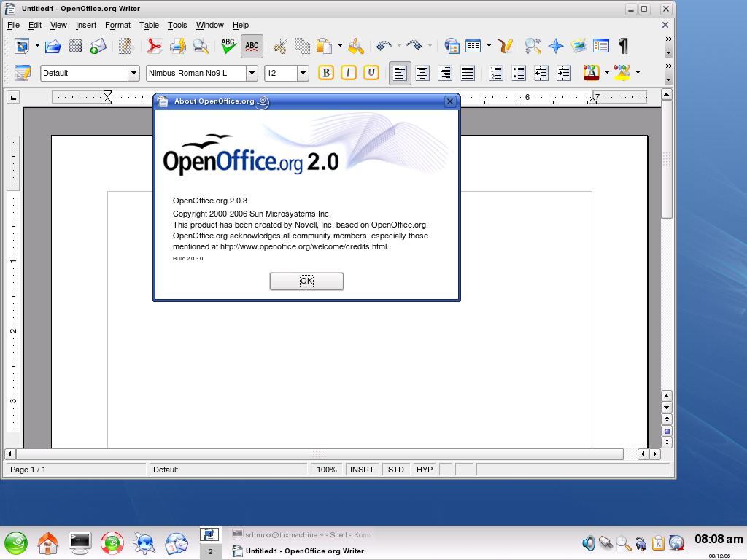Click the Cut scissors icon

coord(280,46)
